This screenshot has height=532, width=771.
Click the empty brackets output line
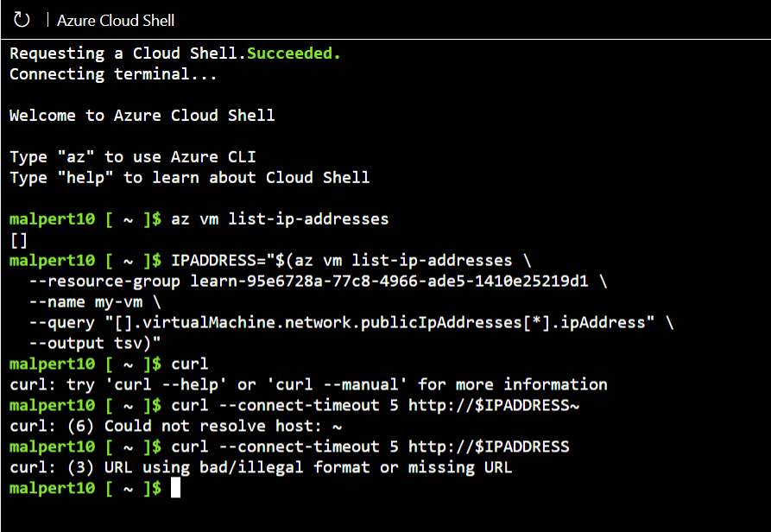[17, 239]
